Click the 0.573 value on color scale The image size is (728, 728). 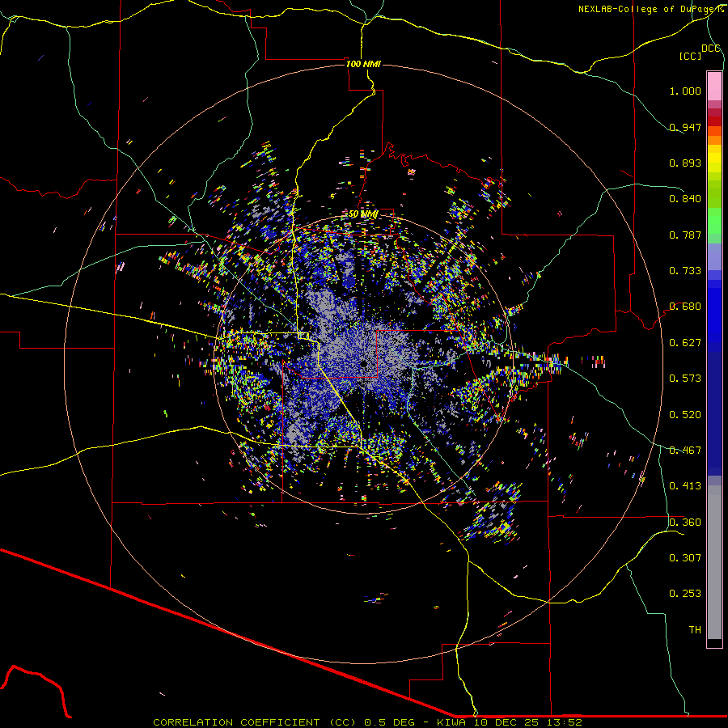click(685, 379)
